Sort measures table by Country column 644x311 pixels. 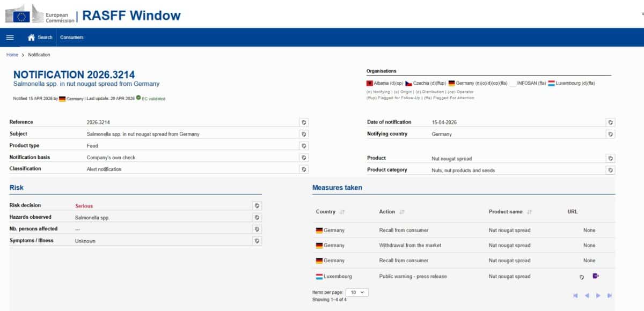tap(342, 212)
